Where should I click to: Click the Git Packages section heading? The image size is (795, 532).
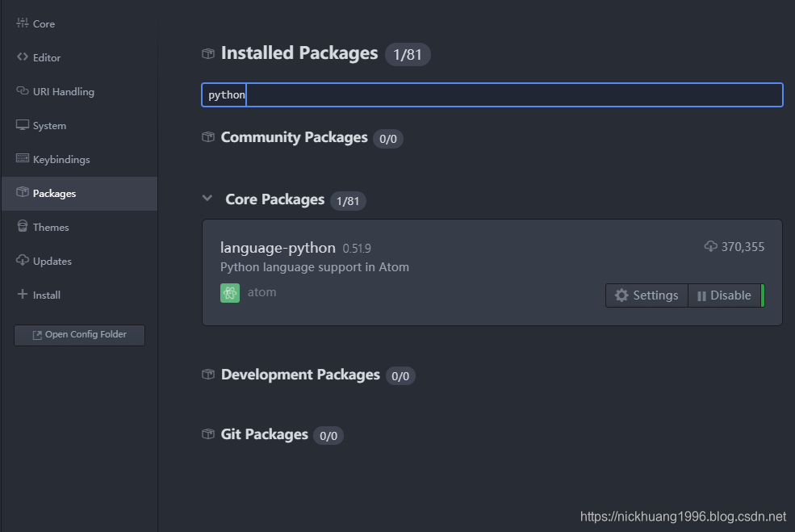tap(264, 434)
